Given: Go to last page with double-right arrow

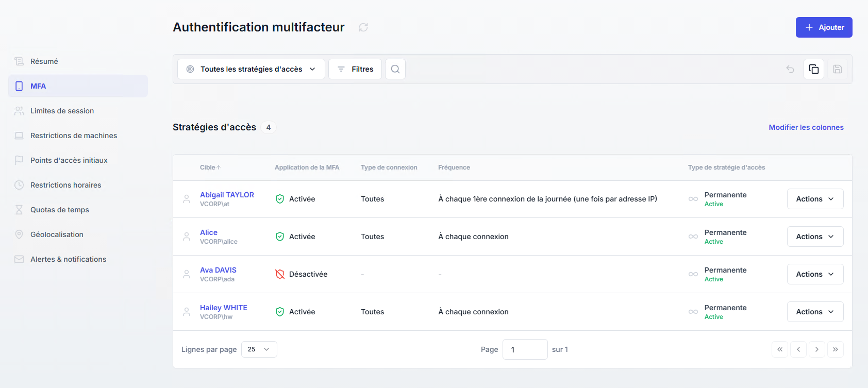Looking at the screenshot, I should click(836, 349).
